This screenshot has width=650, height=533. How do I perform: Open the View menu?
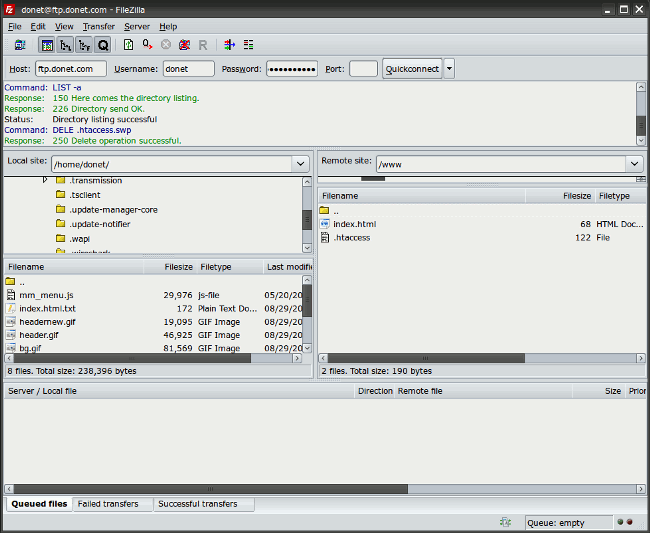pyautogui.click(x=64, y=27)
